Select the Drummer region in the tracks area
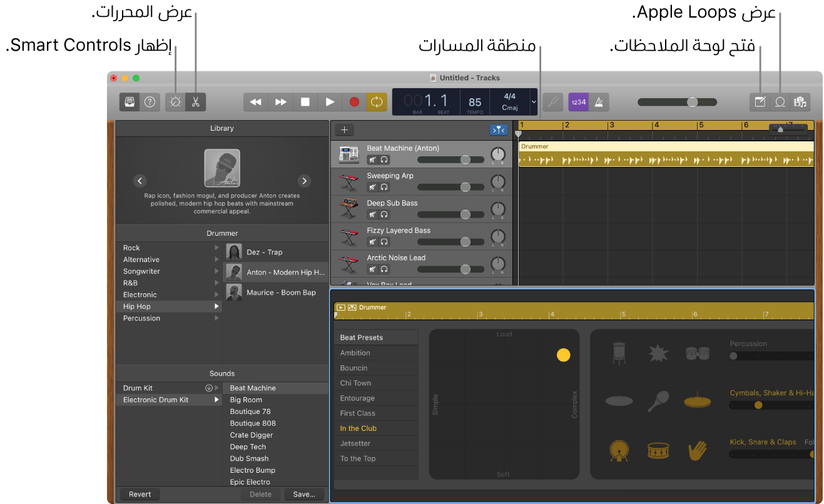Image resolution: width=824 pixels, height=504 pixels. click(666, 154)
